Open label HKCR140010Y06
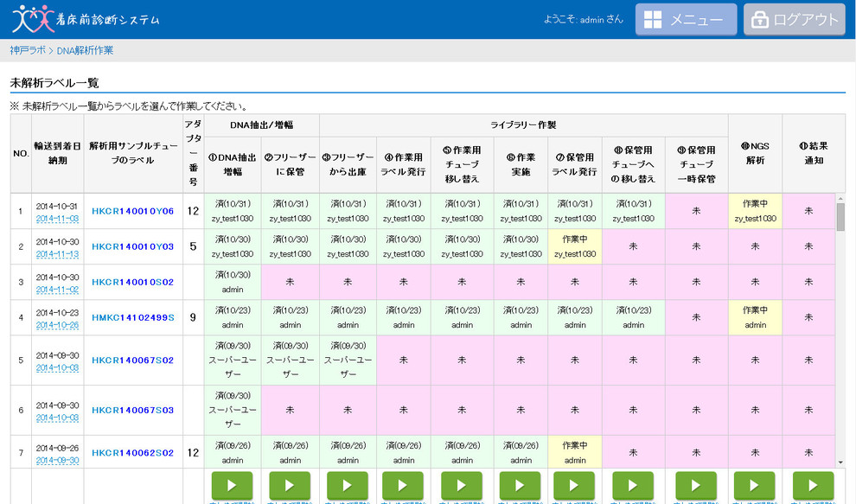Image resolution: width=856 pixels, height=504 pixels. coord(132,211)
